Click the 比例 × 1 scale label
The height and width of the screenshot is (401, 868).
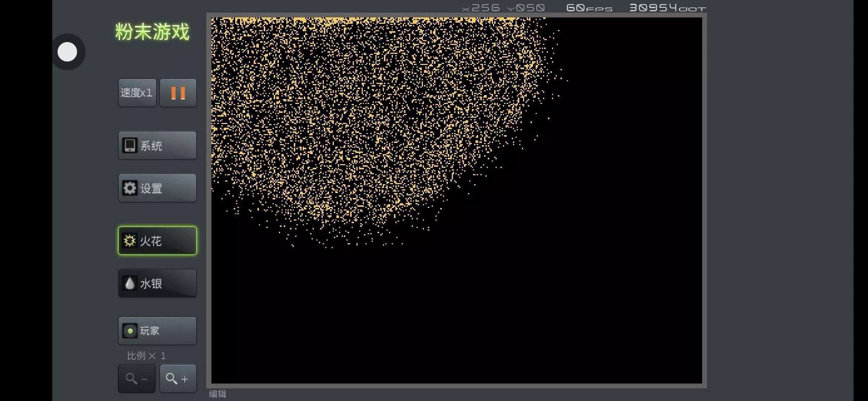(x=146, y=356)
